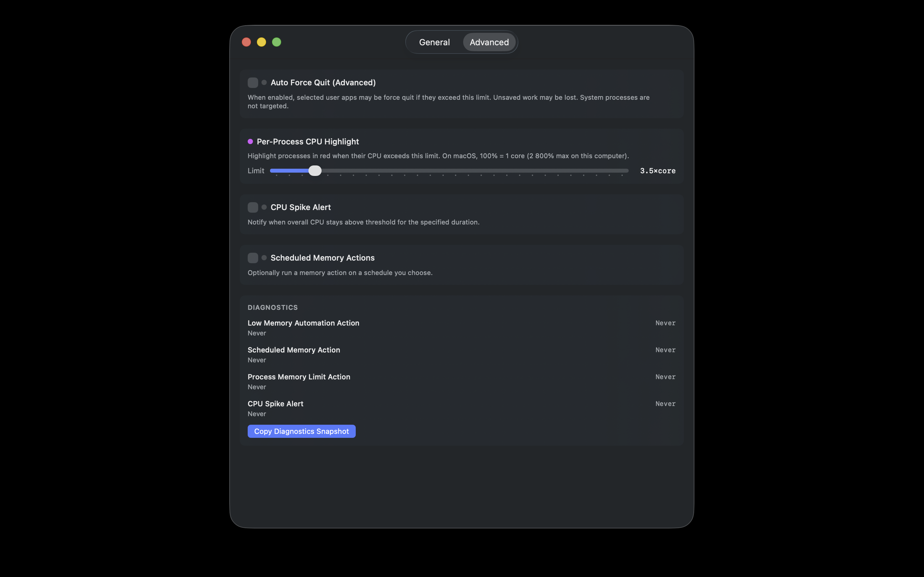The image size is (924, 577).
Task: Enable the Auto Force Quit toggle
Action: click(252, 82)
